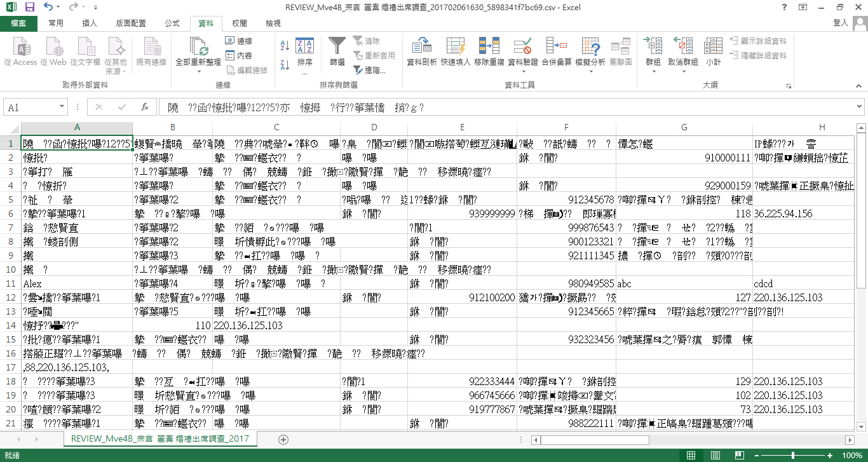Viewport: 868px width, 462px height.
Task: Click 連線 connections button
Action: [239, 41]
